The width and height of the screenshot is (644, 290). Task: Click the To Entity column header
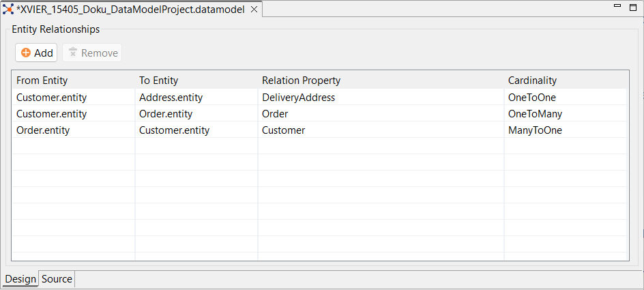pyautogui.click(x=158, y=81)
